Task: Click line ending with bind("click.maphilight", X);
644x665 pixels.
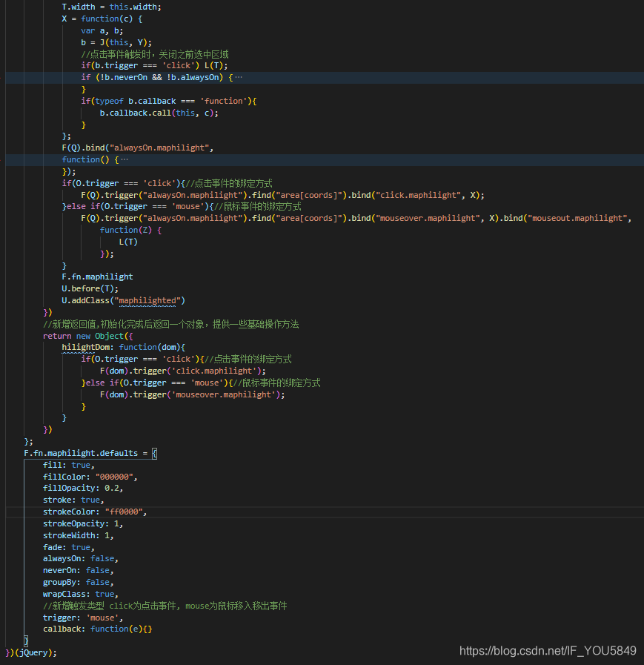Action: pos(283,195)
